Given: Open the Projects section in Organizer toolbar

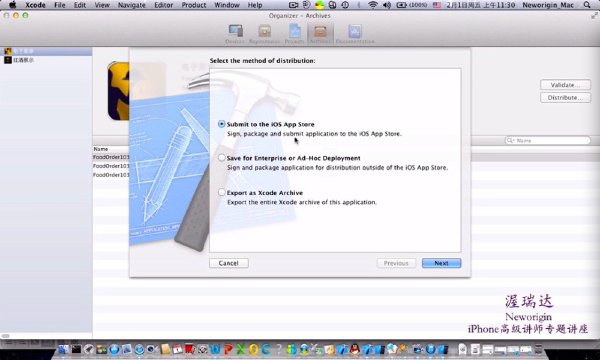Looking at the screenshot, I should (x=294, y=34).
